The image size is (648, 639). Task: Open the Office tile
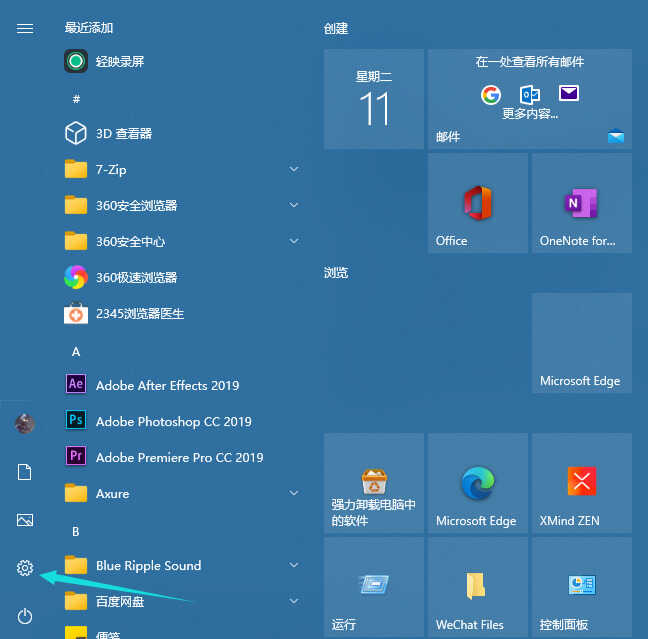pos(477,203)
